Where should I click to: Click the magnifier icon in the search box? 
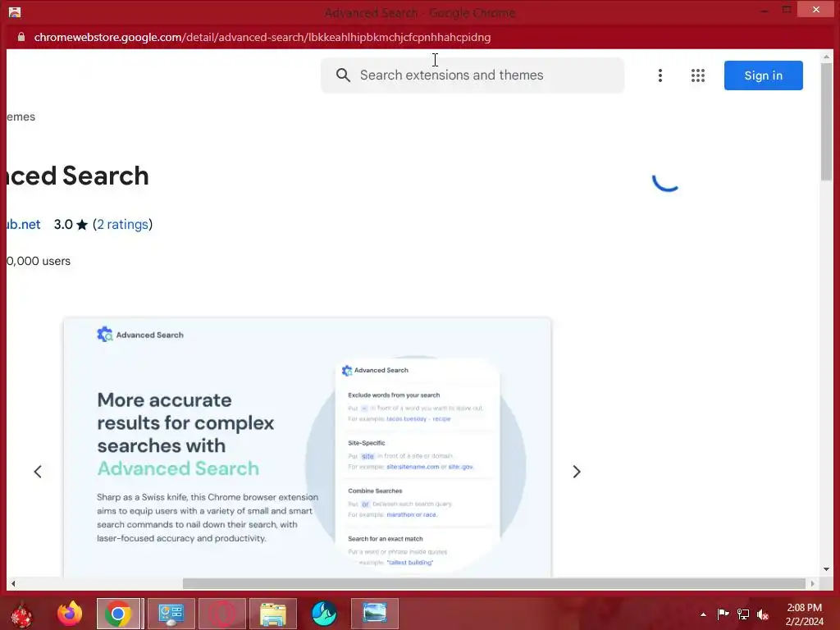[x=344, y=75]
